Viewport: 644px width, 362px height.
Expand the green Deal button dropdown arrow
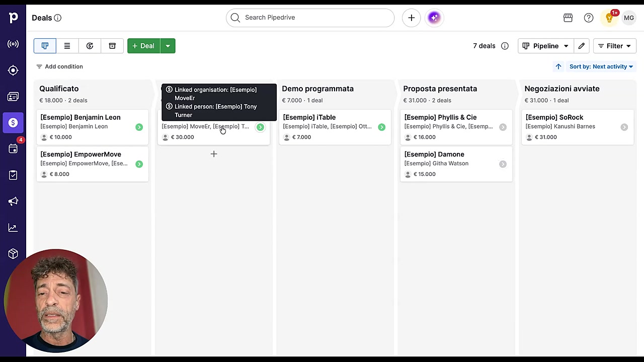tap(168, 46)
